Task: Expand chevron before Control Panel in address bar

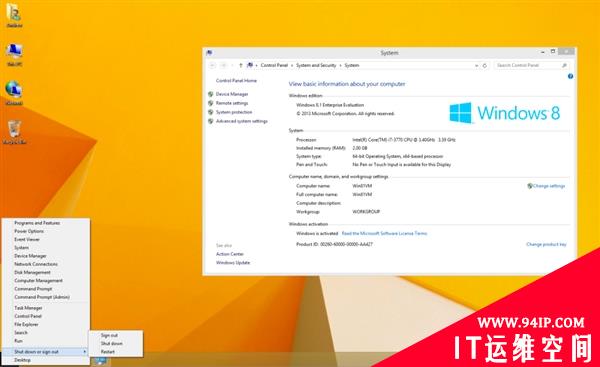Action: click(x=257, y=66)
